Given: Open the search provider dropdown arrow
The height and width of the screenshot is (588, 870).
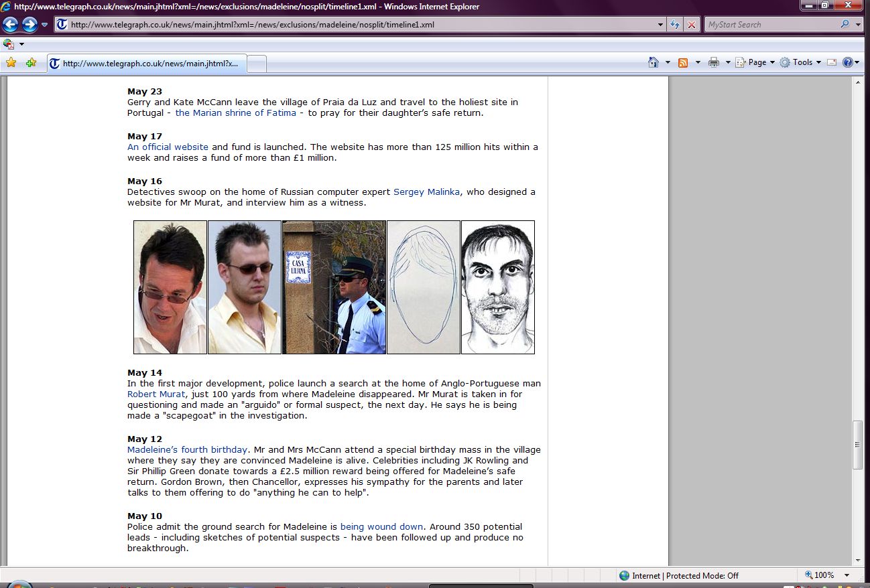Looking at the screenshot, I should [859, 25].
